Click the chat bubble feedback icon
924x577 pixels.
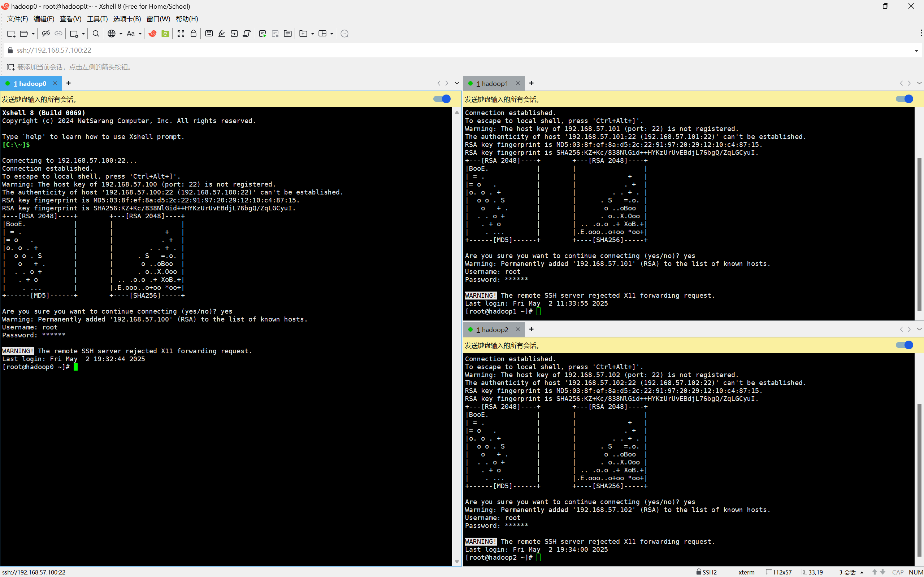344,34
